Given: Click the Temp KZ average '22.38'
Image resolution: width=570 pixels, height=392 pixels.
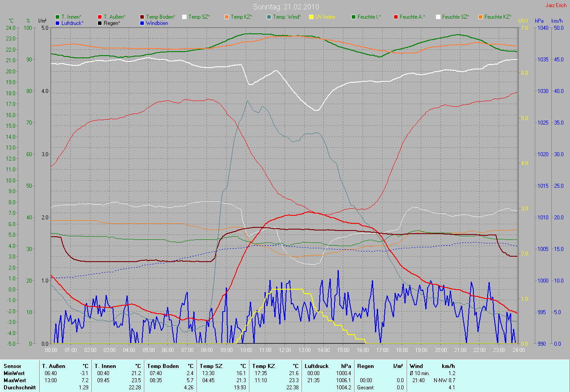Looking at the screenshot, I should pyautogui.click(x=292, y=388).
